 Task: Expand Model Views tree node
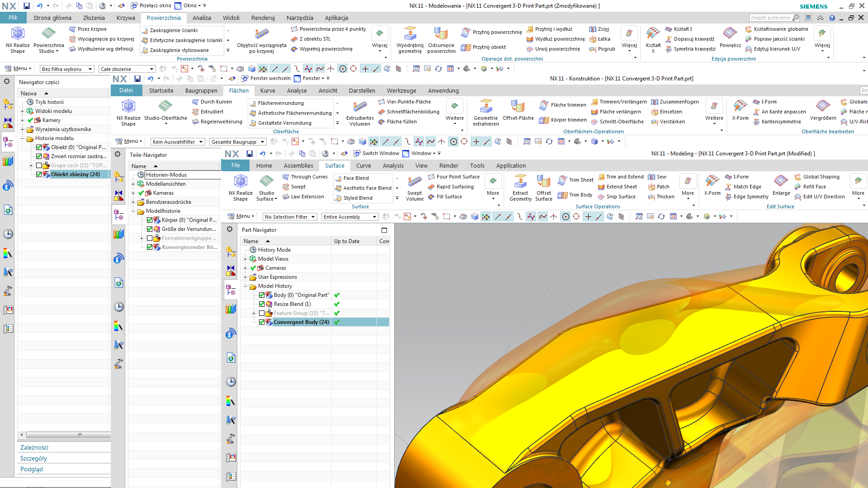click(x=245, y=259)
